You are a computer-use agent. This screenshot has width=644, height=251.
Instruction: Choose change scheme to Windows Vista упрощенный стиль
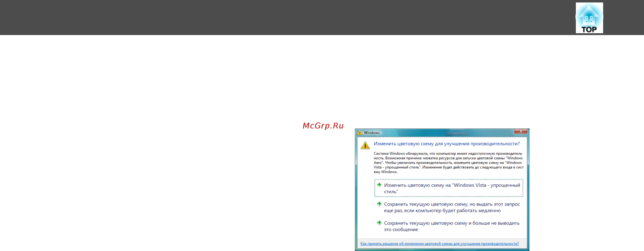pos(448,188)
